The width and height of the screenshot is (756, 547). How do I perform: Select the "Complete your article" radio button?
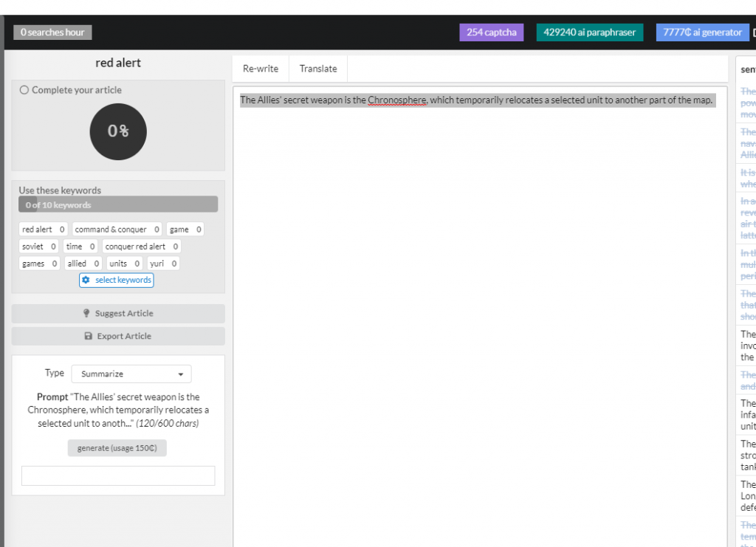pos(24,90)
